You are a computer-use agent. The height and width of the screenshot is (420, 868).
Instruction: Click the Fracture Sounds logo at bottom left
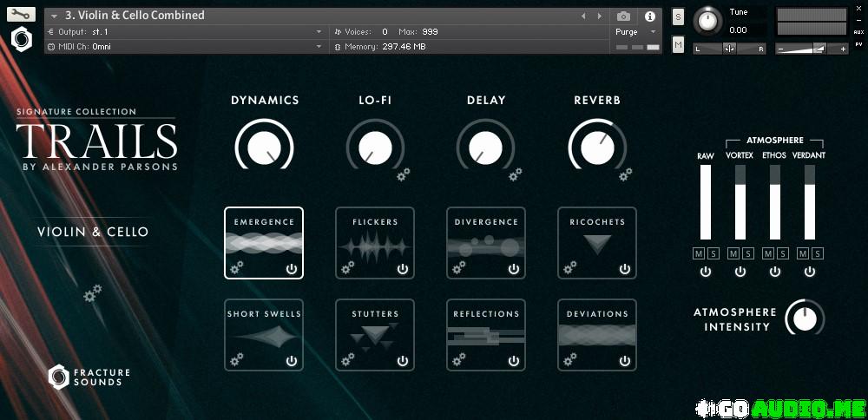89,377
